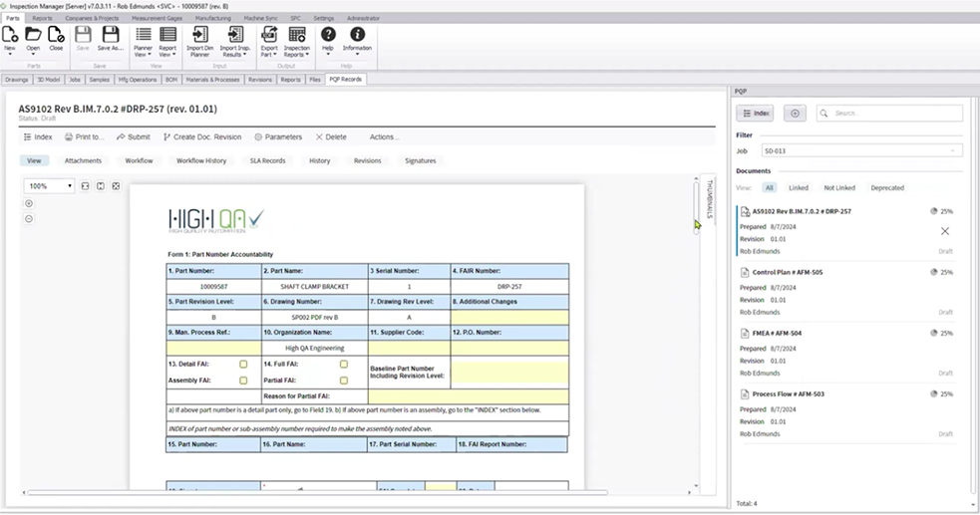Click the Additional Changes yellow field
Viewport: 980px width, 515px height.
pyautogui.click(x=509, y=317)
